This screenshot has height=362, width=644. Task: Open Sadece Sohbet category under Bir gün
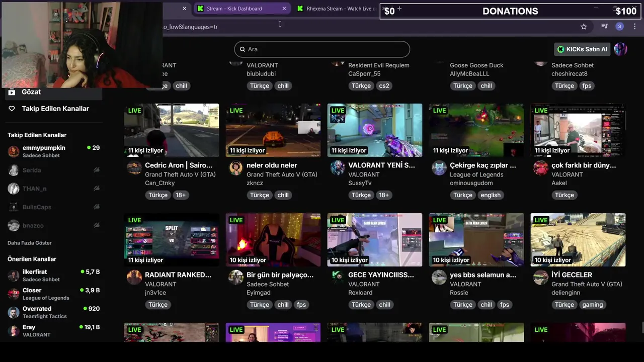pyautogui.click(x=268, y=284)
